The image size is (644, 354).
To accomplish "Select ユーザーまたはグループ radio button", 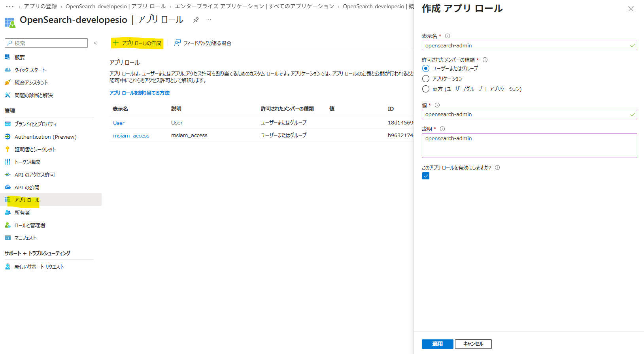I will coord(426,68).
